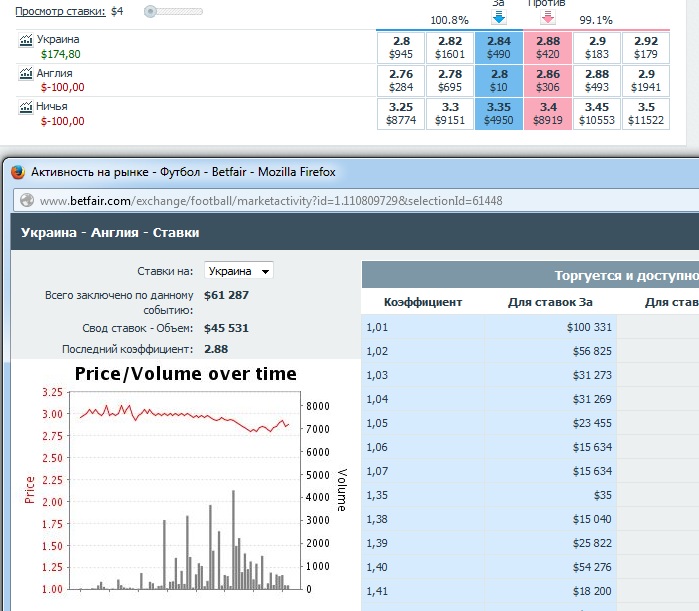
Task: Click the 1,05 odds row
Action: [530, 423]
